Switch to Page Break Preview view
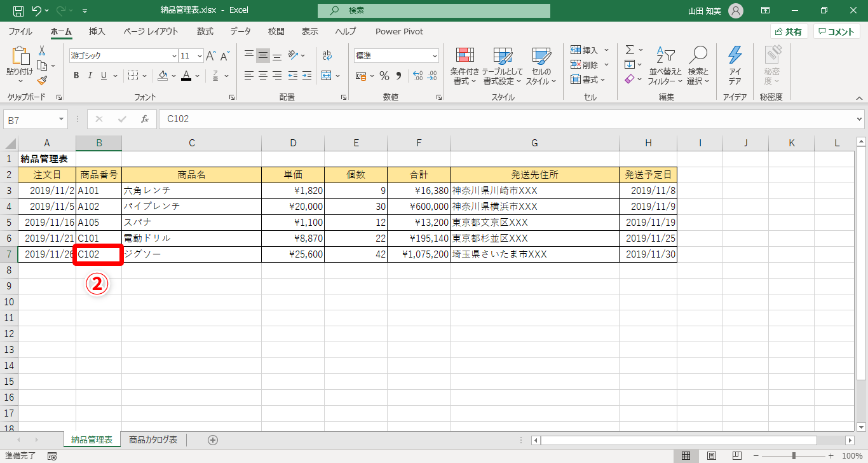Image resolution: width=868 pixels, height=463 pixels. [x=736, y=456]
